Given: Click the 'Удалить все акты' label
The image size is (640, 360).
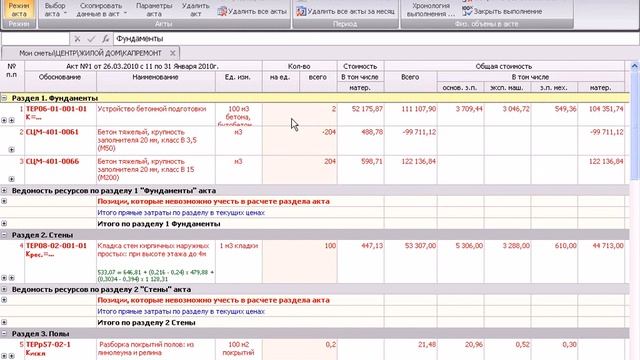Looking at the screenshot, I should coord(258,11).
